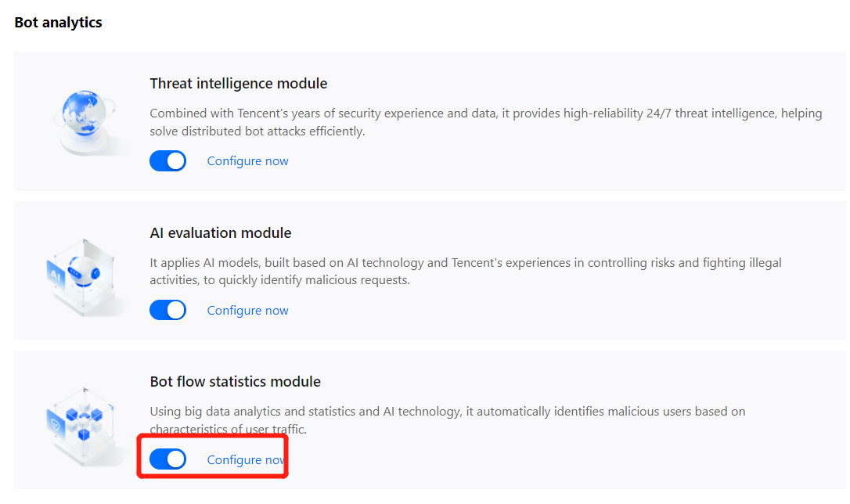Open Configure now for AI evaluation module
The height and width of the screenshot is (504, 850).
pos(247,311)
